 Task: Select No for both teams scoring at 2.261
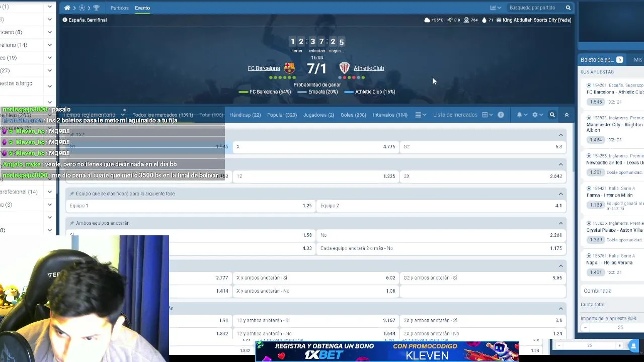coord(441,235)
